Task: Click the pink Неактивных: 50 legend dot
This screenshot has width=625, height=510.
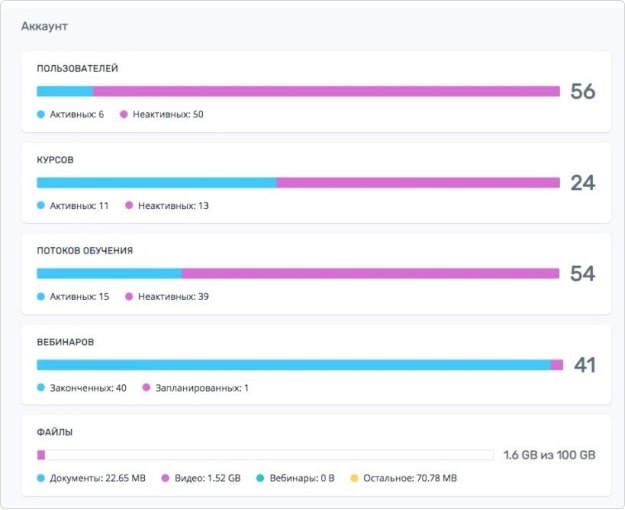Action: coord(124,114)
